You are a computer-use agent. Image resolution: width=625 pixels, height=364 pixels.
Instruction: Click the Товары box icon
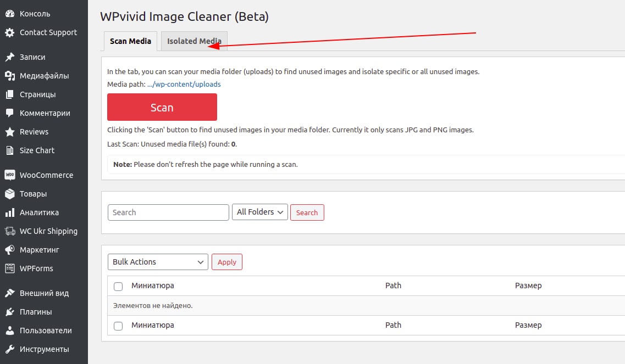10,194
